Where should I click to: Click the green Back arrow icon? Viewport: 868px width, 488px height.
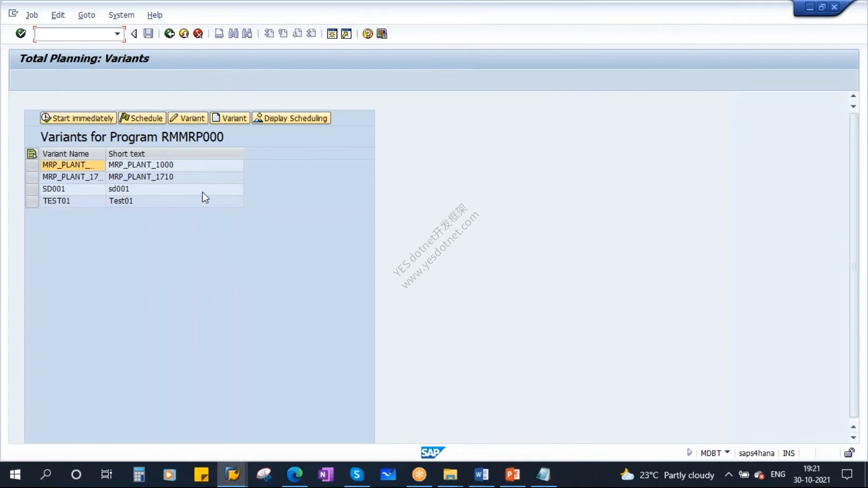[170, 33]
